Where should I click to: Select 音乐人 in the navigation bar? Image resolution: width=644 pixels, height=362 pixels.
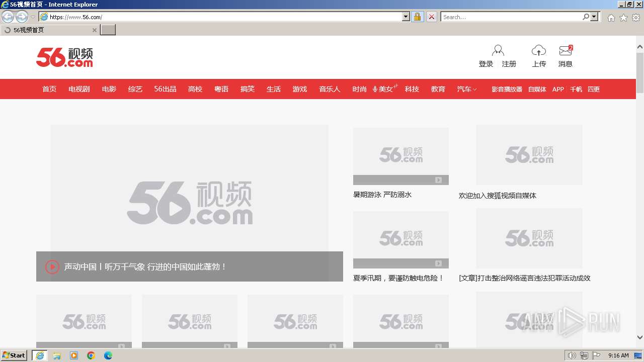point(330,89)
